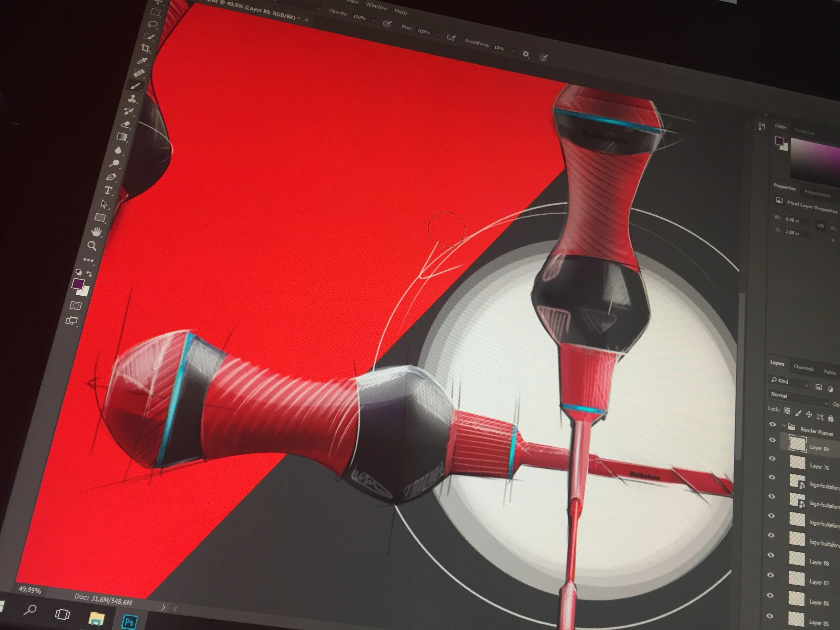Hide Layer 88 with eye icon
The height and width of the screenshot is (630, 840).
[x=771, y=555]
